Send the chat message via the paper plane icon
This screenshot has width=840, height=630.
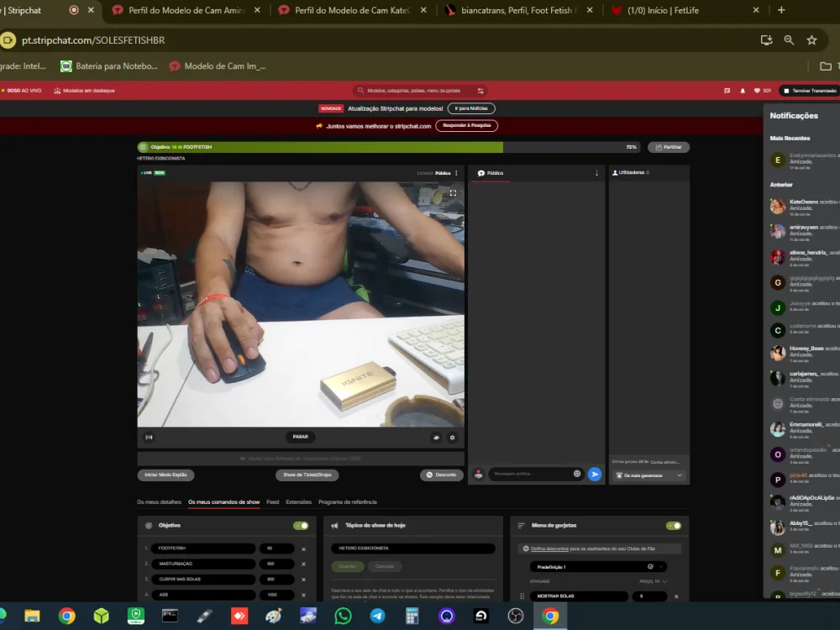595,474
